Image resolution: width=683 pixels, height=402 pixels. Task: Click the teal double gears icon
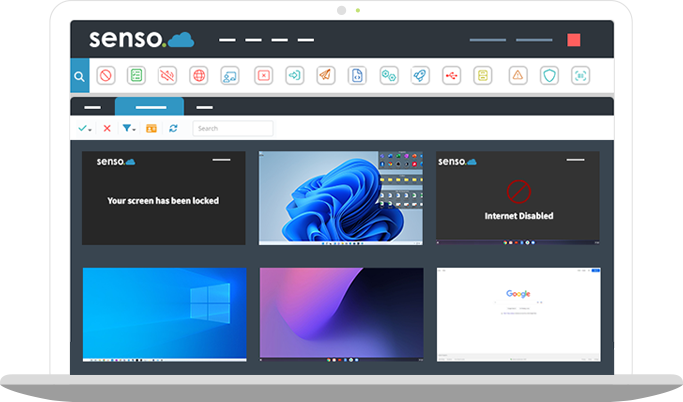[x=389, y=75]
